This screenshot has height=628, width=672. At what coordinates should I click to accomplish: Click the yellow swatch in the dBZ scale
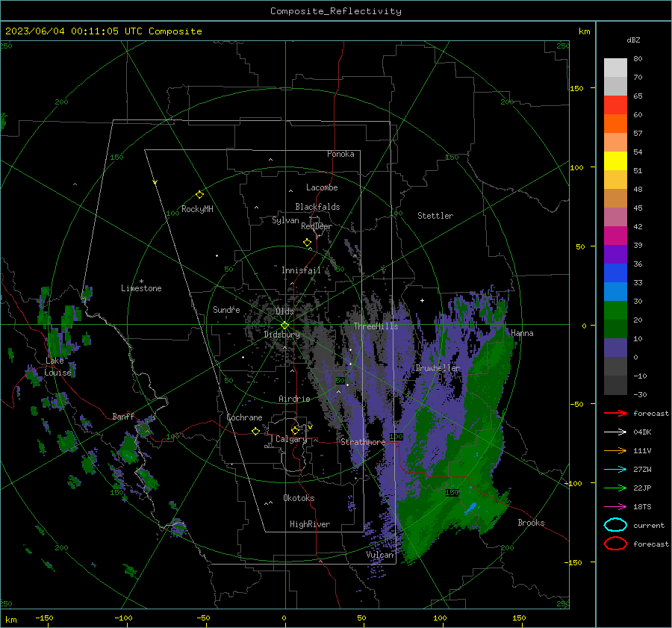point(615,161)
